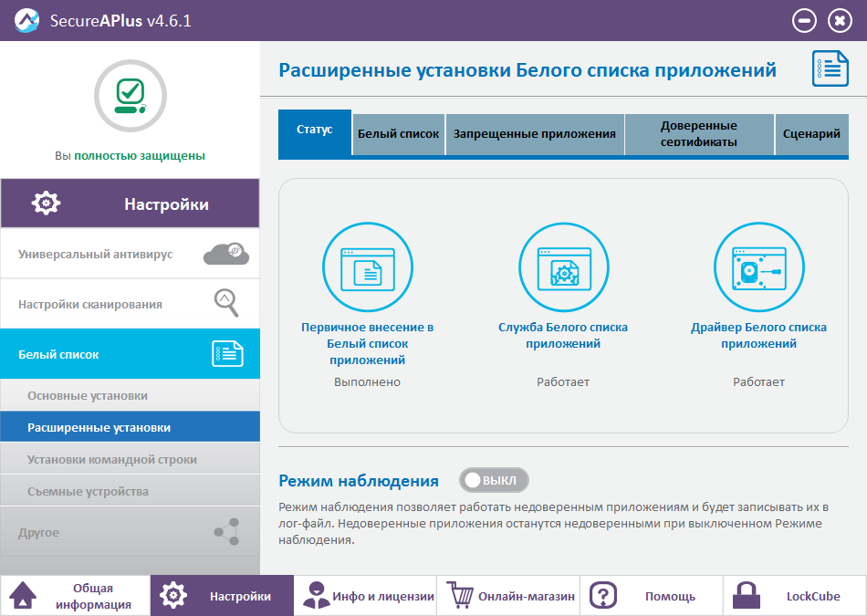The width and height of the screenshot is (867, 616).
Task: Switch to Доверенные сертификаты tab
Action: (699, 134)
